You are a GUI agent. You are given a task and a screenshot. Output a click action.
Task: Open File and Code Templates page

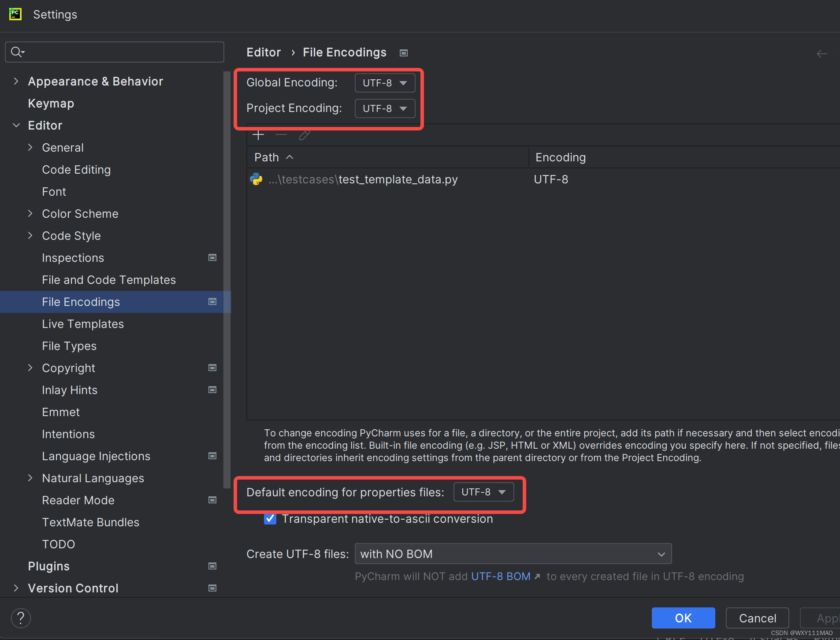click(109, 280)
